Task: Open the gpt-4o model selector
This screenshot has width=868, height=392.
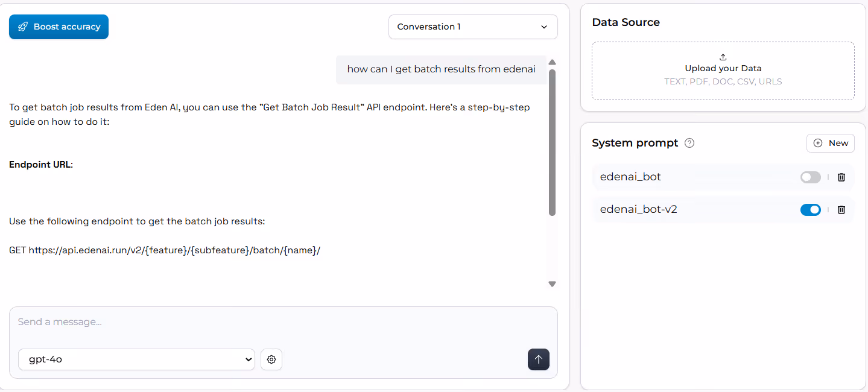Action: coord(136,359)
